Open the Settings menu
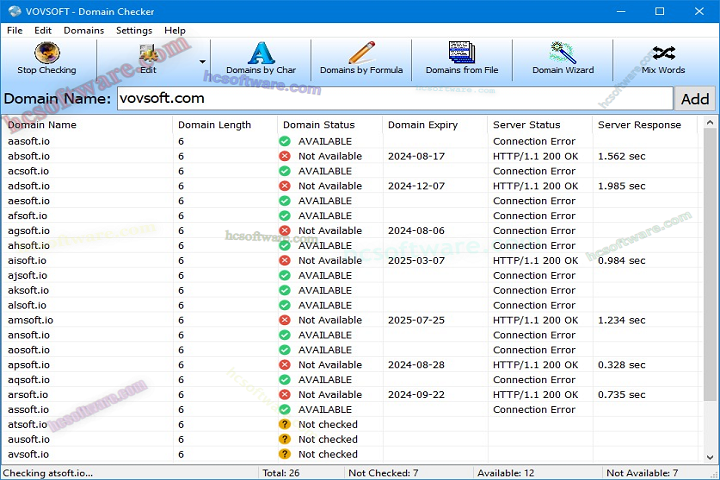 (134, 30)
